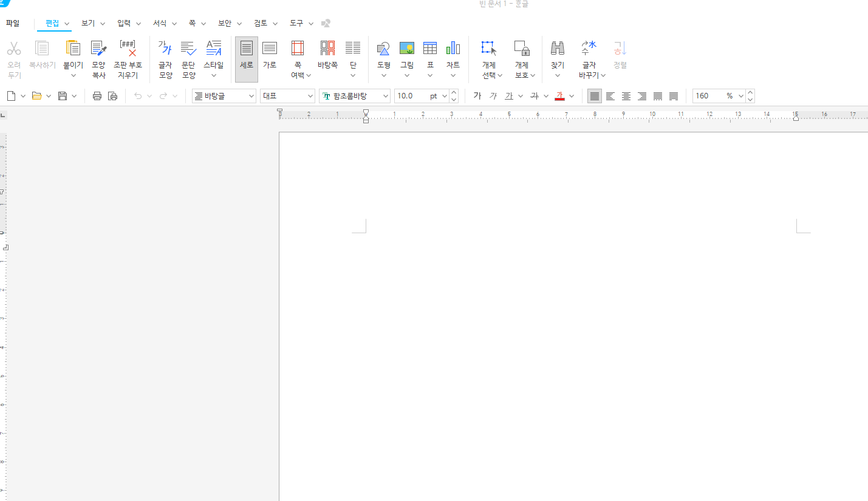Click the Master Page (바탕쪽) icon
Screen dimensions: 868x501
click(327, 49)
